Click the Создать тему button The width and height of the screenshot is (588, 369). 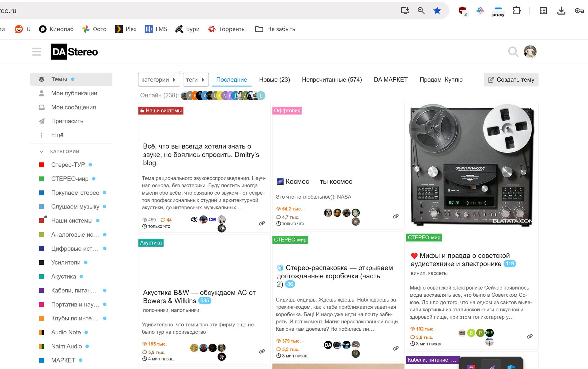click(511, 80)
